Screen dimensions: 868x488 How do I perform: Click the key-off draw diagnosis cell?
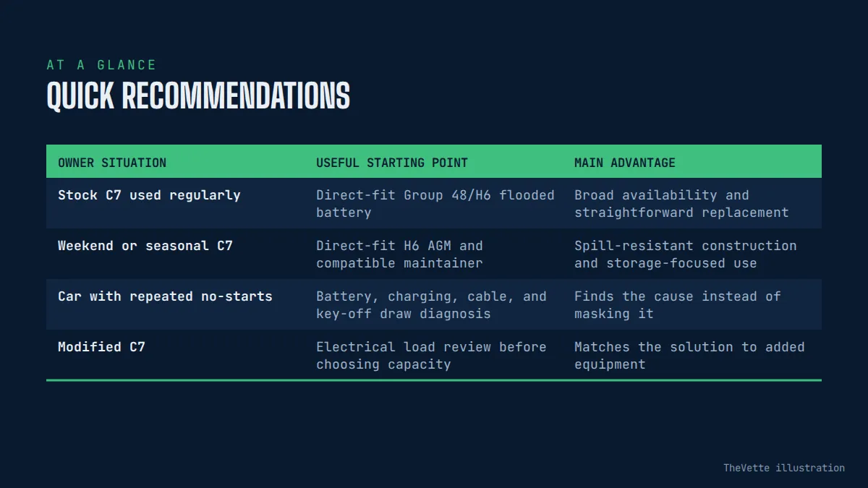point(431,305)
